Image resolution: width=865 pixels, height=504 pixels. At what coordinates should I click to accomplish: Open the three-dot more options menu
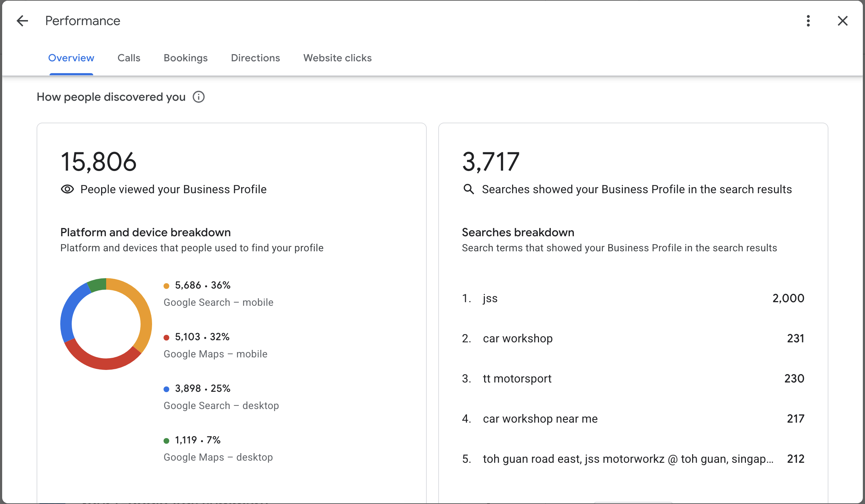(x=808, y=21)
